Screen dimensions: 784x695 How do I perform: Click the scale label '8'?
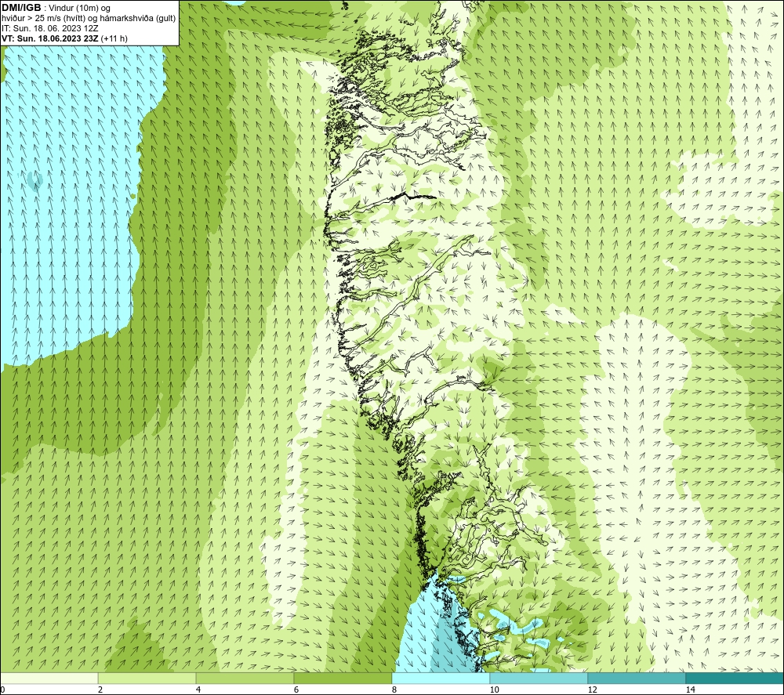(394, 690)
